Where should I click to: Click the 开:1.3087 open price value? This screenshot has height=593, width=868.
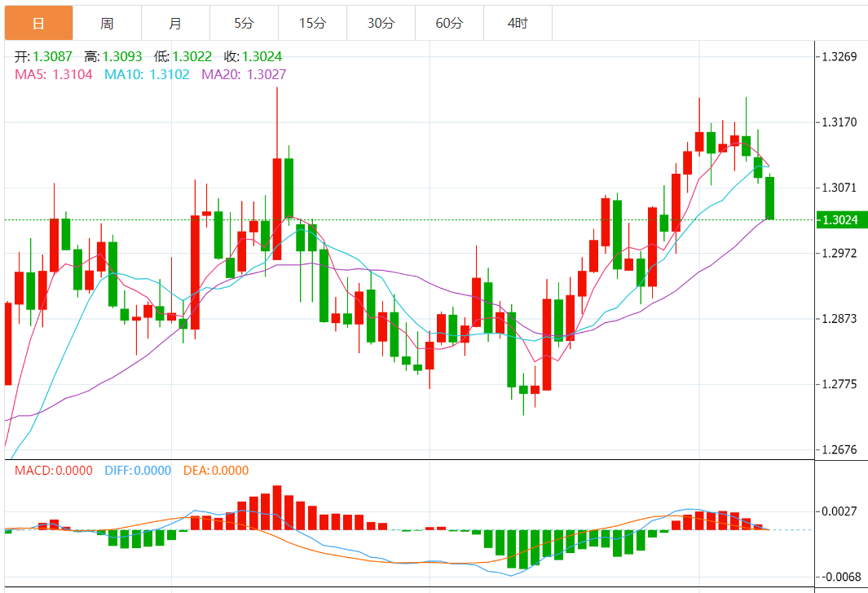pyautogui.click(x=43, y=56)
